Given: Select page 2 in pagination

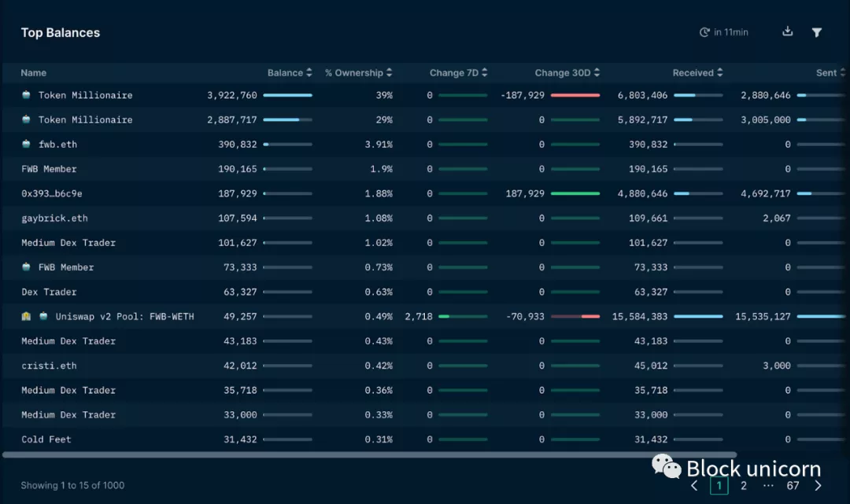Looking at the screenshot, I should click(x=744, y=486).
